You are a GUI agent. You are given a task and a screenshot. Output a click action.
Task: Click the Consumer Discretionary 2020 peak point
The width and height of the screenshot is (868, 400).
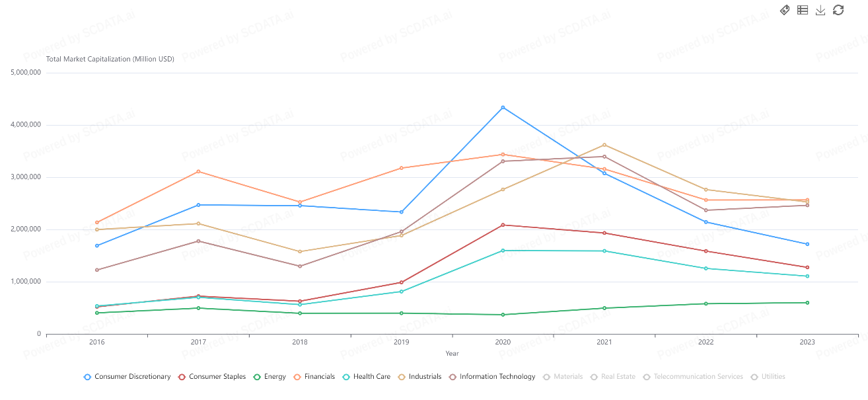[503, 107]
